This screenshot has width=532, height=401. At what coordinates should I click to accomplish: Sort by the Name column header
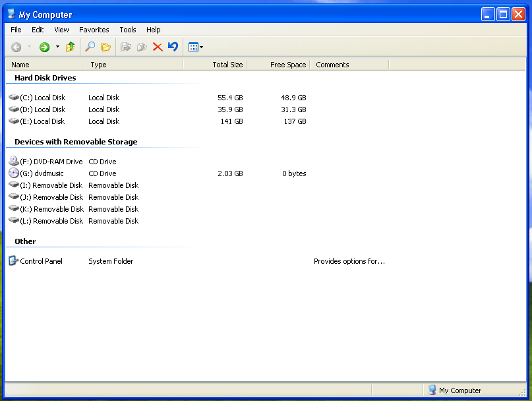pos(45,65)
